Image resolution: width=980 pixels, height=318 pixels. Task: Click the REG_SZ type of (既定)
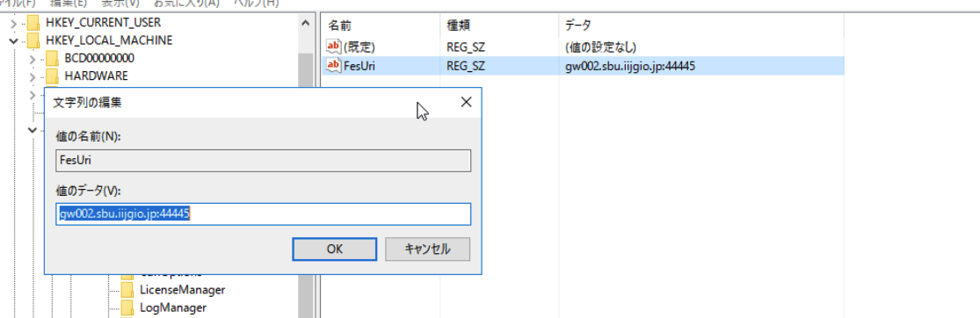pos(466,47)
